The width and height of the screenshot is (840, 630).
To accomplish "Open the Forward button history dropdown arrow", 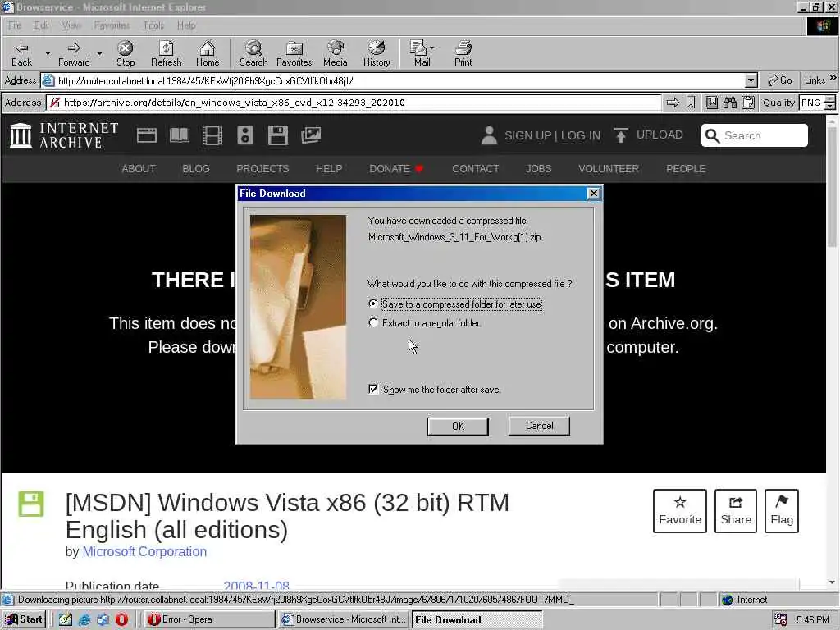I will point(99,53).
